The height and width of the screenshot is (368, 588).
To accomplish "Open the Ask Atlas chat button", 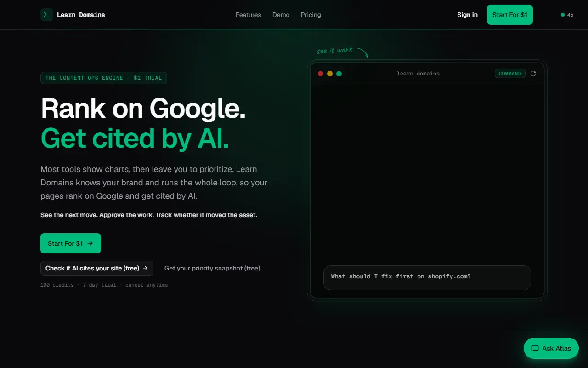I will (x=551, y=348).
